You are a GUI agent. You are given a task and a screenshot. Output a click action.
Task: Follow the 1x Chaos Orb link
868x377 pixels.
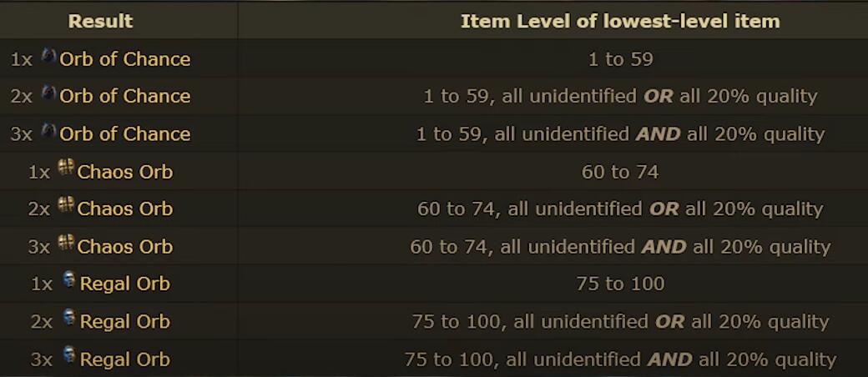(125, 172)
